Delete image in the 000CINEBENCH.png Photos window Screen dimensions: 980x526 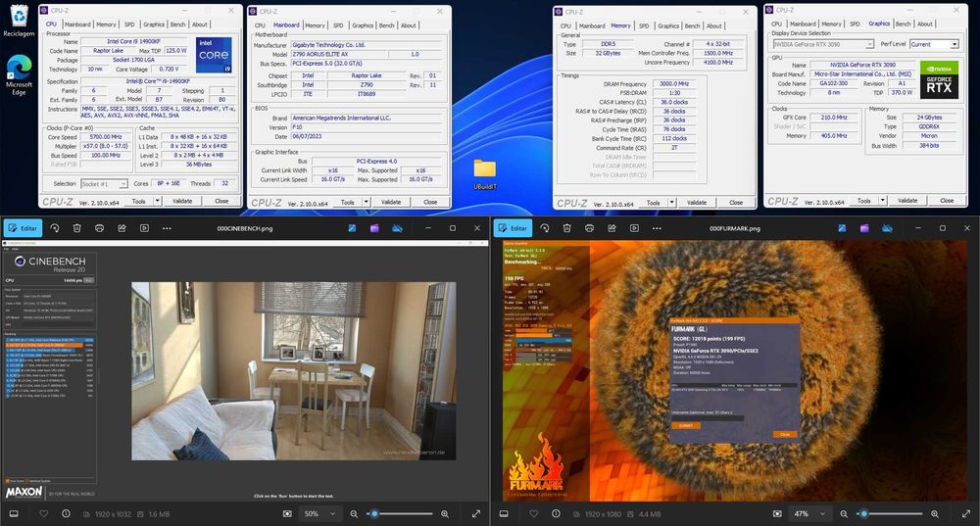[76, 228]
